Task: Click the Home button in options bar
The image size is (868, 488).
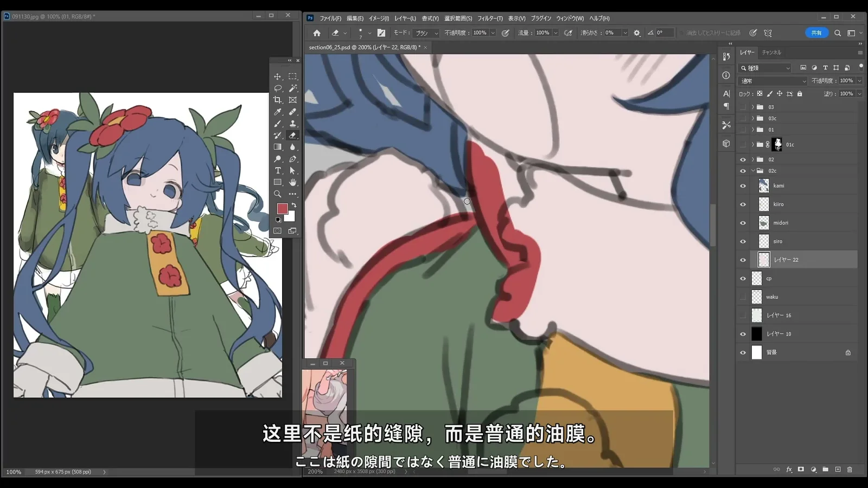Action: pos(317,33)
